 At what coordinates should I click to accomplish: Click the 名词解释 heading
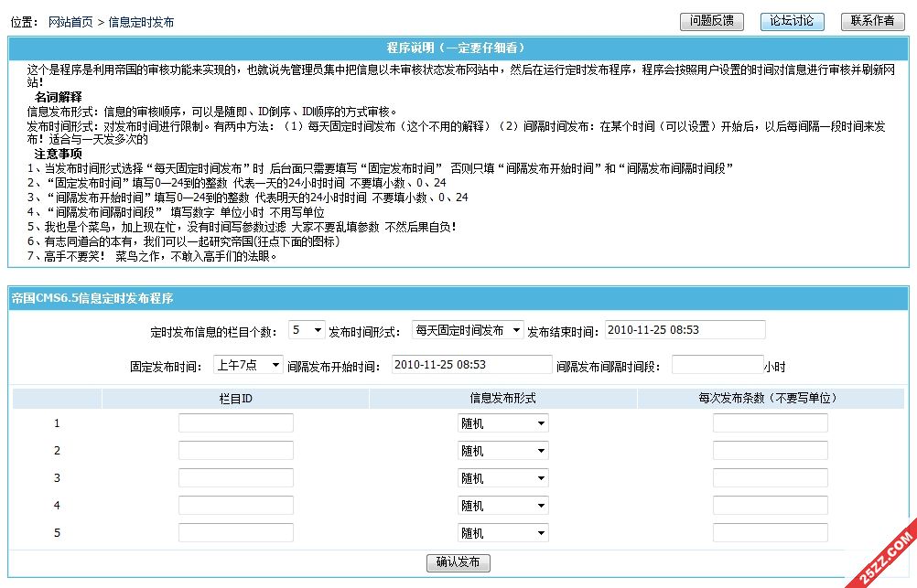click(x=58, y=97)
